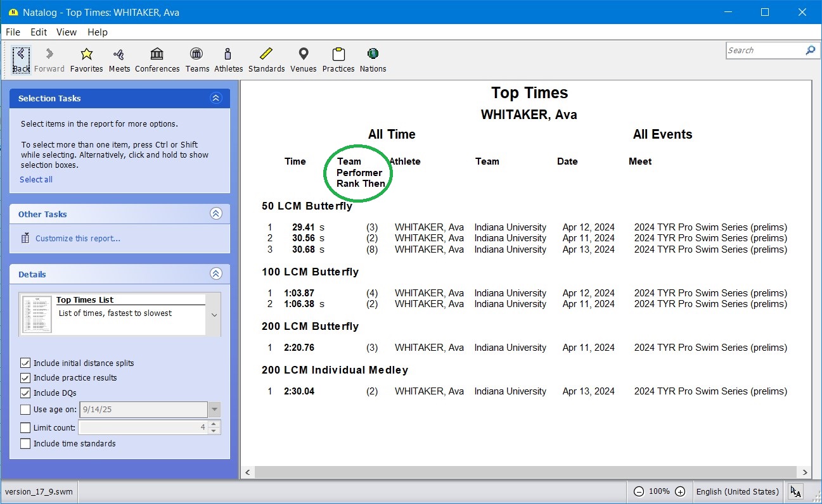
Task: Open the Conferences building icon
Action: pos(157,54)
